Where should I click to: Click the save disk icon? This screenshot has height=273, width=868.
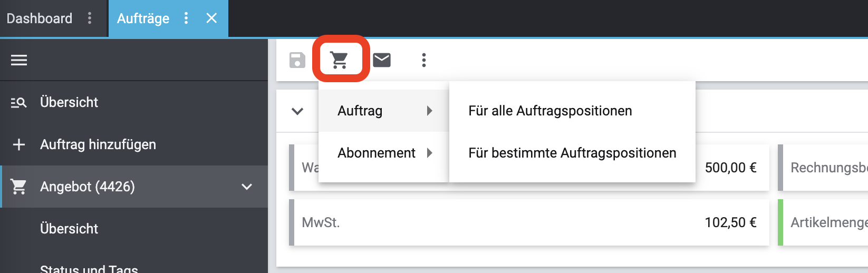(297, 60)
